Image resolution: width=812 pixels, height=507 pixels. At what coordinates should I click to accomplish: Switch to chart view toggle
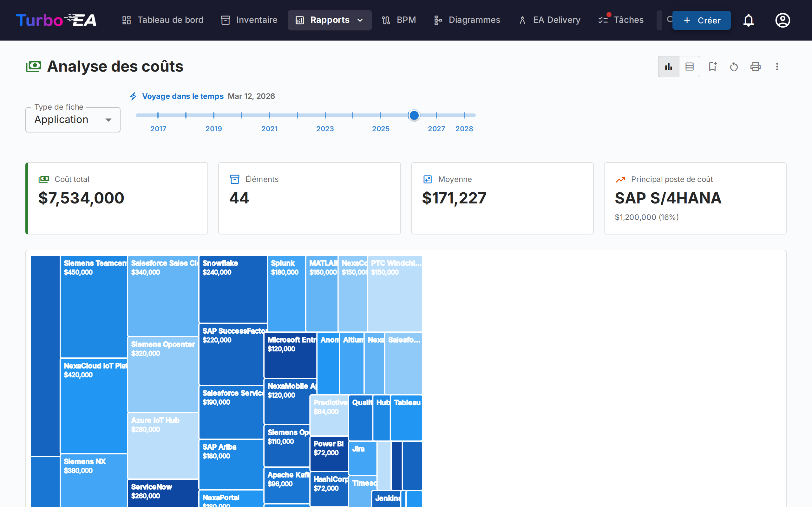click(x=668, y=67)
